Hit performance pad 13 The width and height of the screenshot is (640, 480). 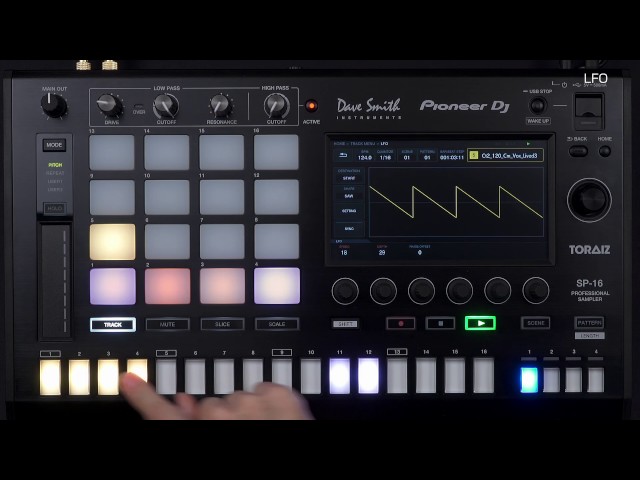click(x=112, y=153)
